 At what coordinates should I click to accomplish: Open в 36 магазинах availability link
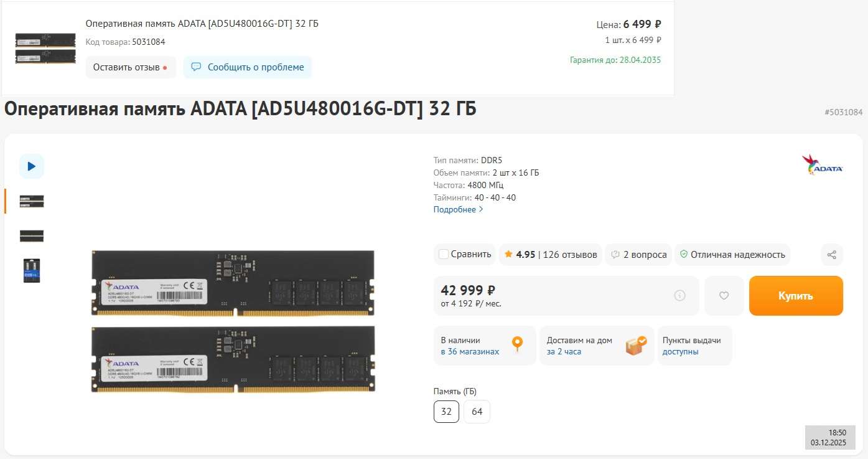470,352
